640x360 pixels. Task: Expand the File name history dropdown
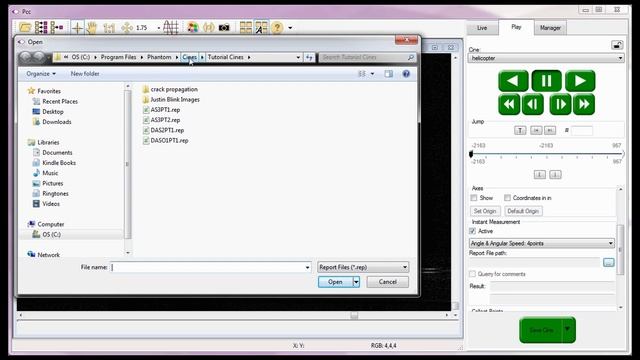tap(307, 267)
